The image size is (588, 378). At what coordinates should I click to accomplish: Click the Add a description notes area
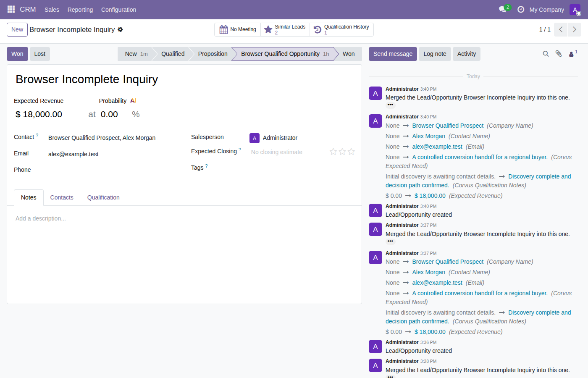point(184,218)
